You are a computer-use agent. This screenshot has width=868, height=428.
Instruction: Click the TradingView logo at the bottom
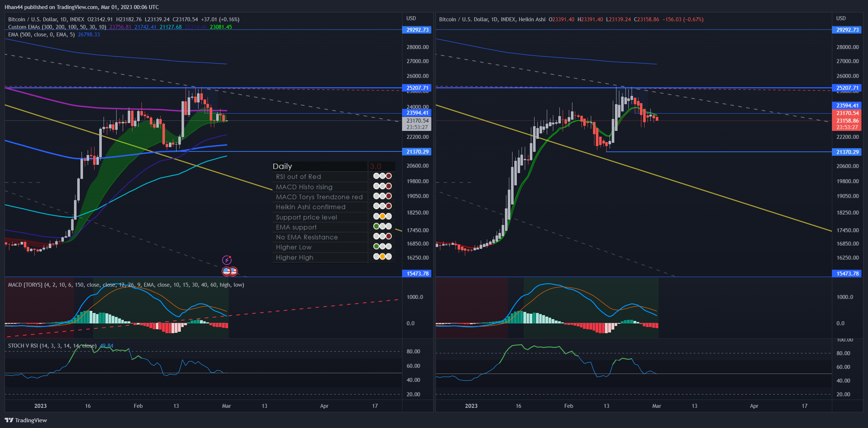[x=26, y=420]
